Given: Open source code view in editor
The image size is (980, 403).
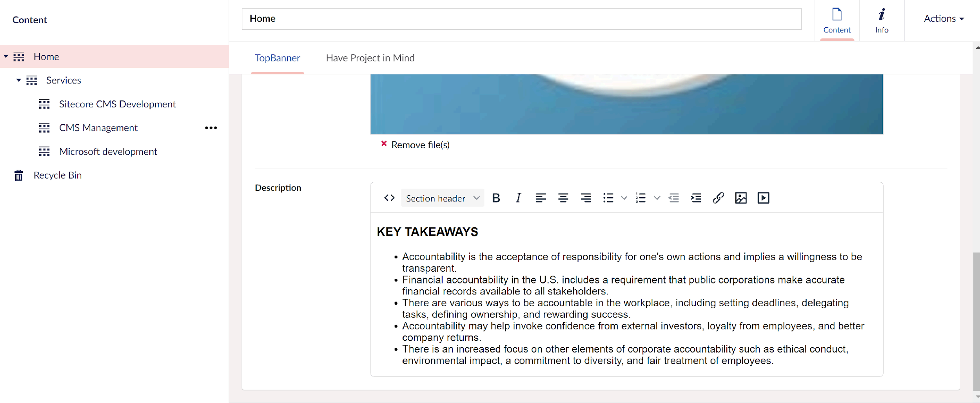Looking at the screenshot, I should pyautogui.click(x=389, y=198).
